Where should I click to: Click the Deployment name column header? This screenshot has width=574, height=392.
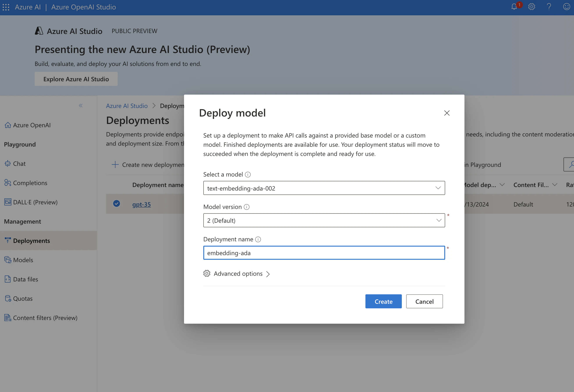pyautogui.click(x=158, y=185)
